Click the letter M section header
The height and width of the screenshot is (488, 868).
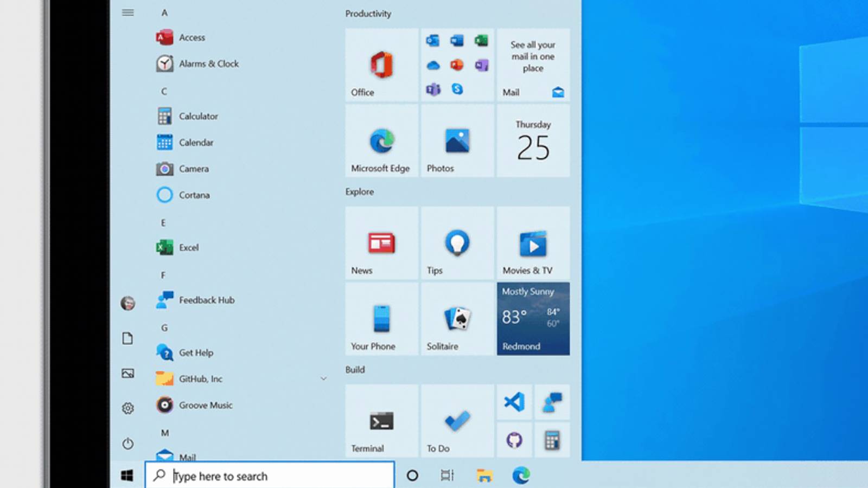(165, 433)
